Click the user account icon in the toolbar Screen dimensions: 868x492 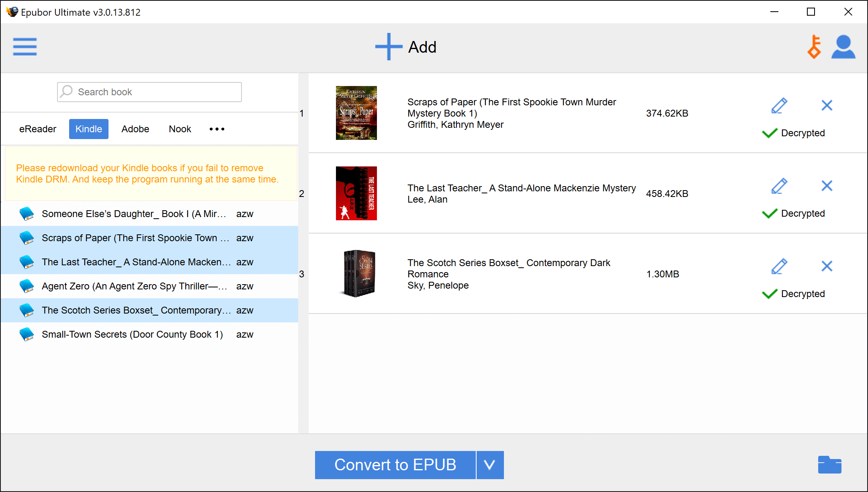[843, 47]
